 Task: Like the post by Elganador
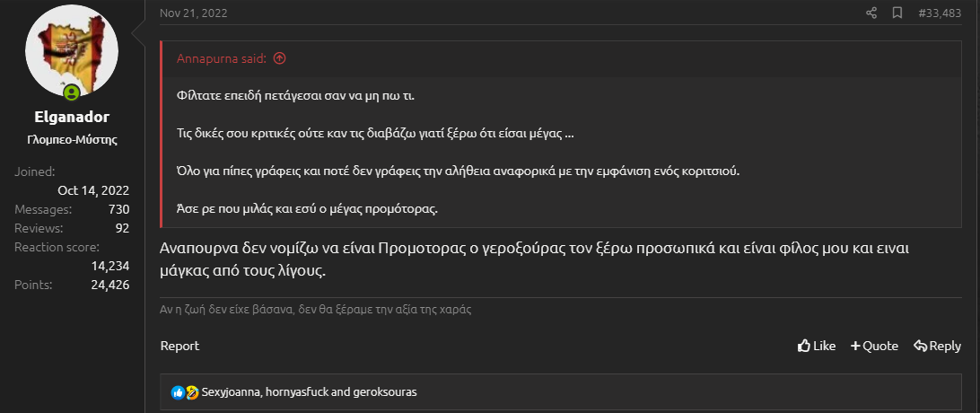[x=817, y=346]
